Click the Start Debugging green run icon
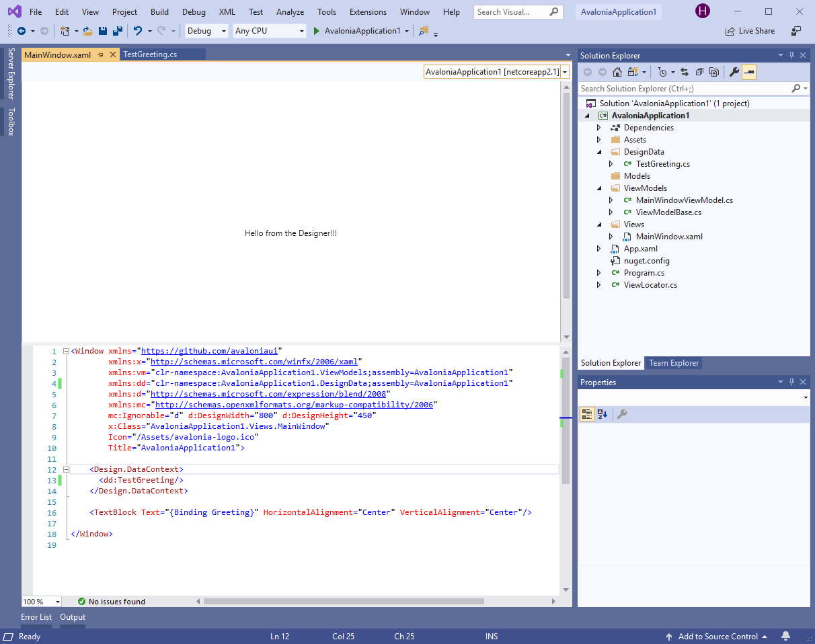 tap(316, 30)
